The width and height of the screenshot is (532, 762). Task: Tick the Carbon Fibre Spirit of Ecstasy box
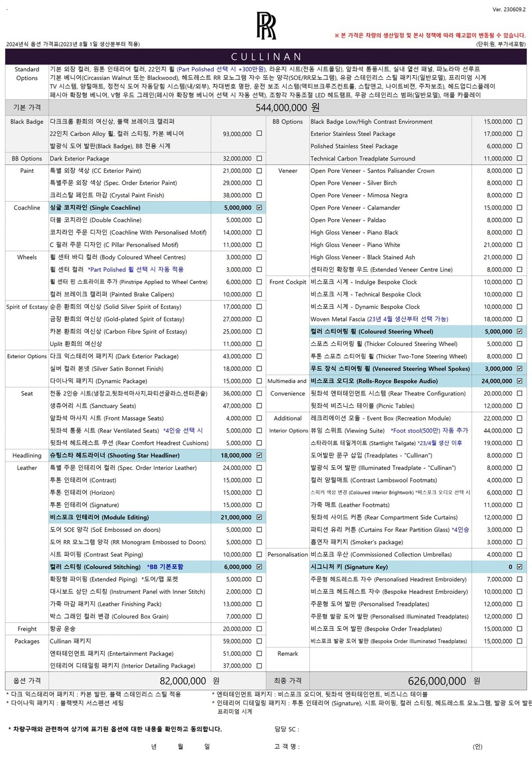coord(259,331)
